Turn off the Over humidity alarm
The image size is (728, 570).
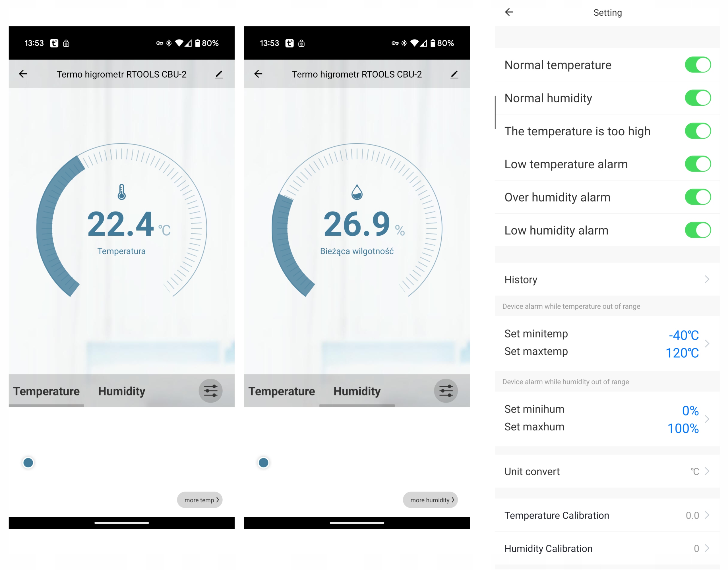[697, 197]
